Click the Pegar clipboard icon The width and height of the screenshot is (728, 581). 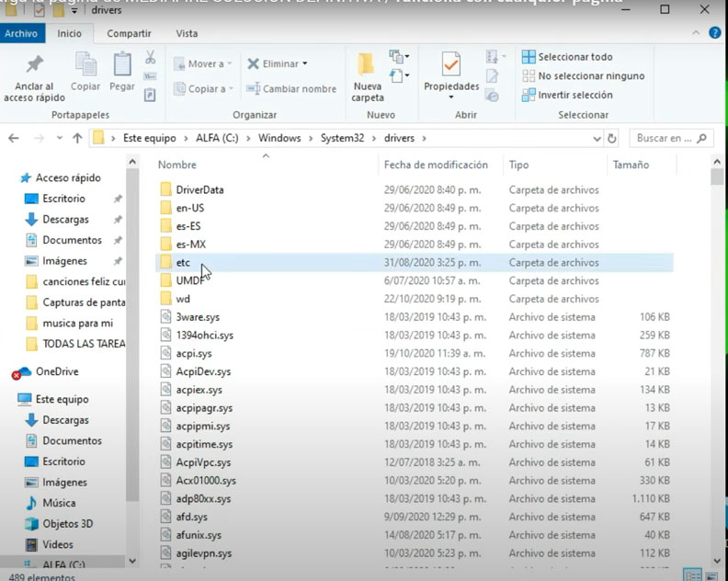[122, 64]
